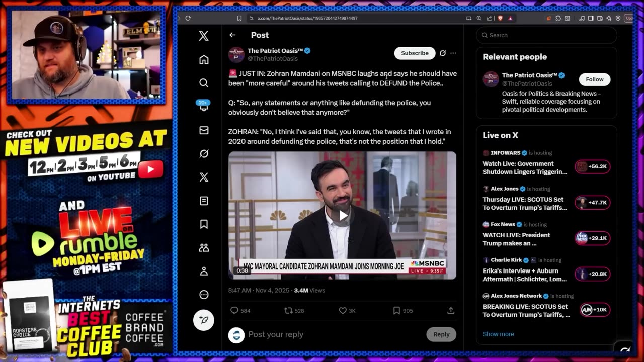The height and width of the screenshot is (362, 644).
Task: Click +10K badge for Alex Jones Network
Action: point(595,310)
